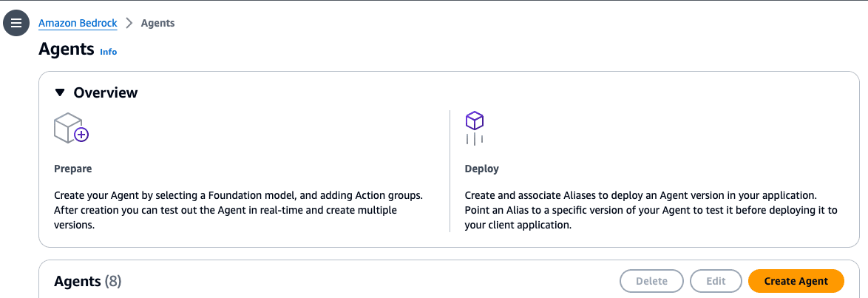Screen dimensions: 868x298
Task: Click the Agents page title
Action: tap(67, 50)
